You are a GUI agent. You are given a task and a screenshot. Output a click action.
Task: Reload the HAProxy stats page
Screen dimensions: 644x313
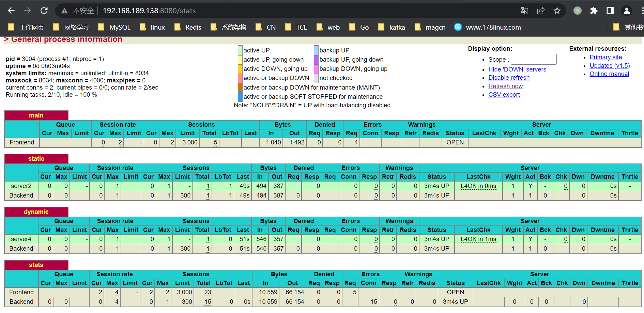click(44, 11)
